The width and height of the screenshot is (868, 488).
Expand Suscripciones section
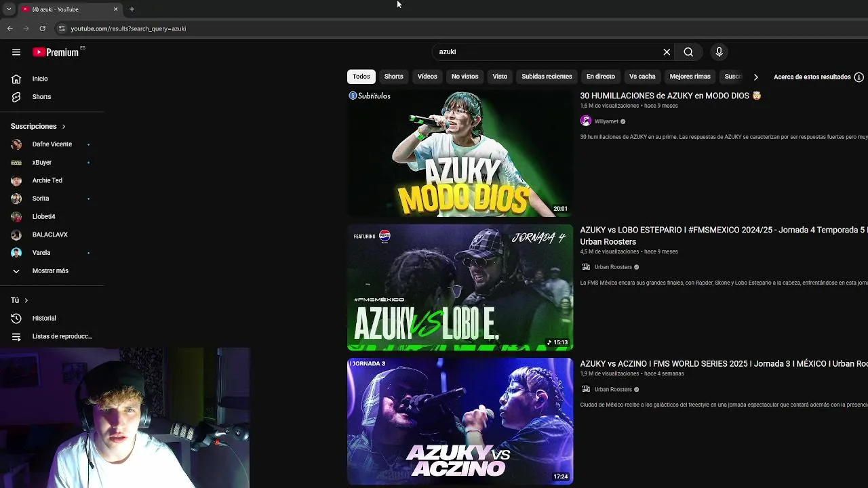[38, 126]
